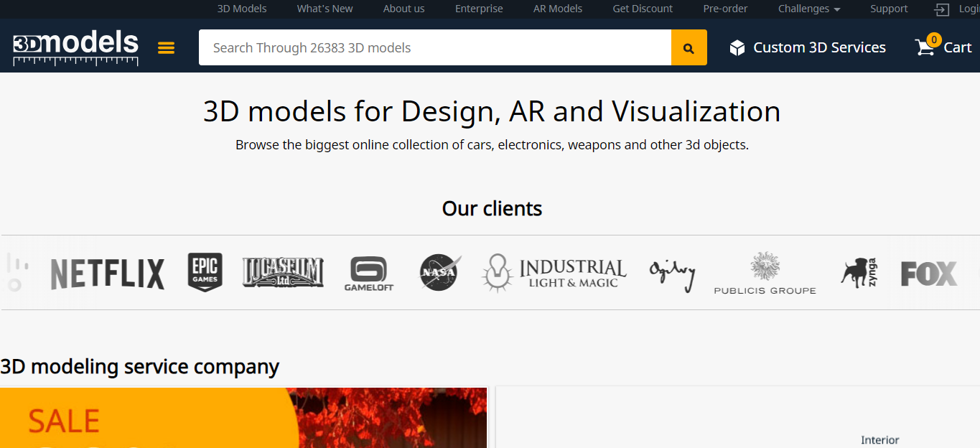The height and width of the screenshot is (448, 980).
Task: Click the NASA client logo
Action: [x=440, y=273]
